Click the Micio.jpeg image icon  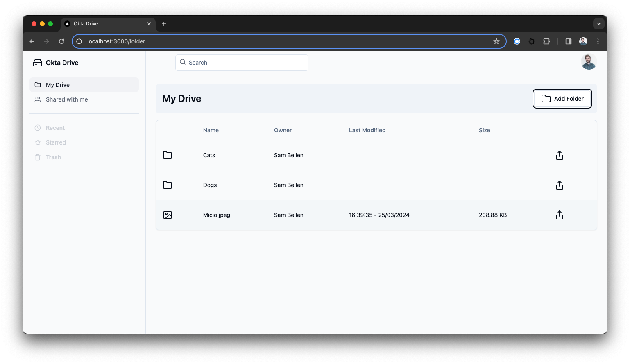point(168,215)
